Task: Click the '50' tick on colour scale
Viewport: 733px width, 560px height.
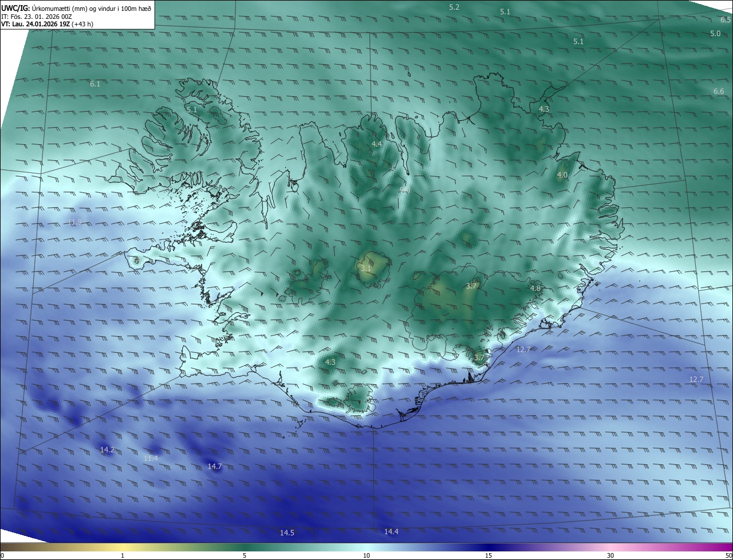Action: 728,555
